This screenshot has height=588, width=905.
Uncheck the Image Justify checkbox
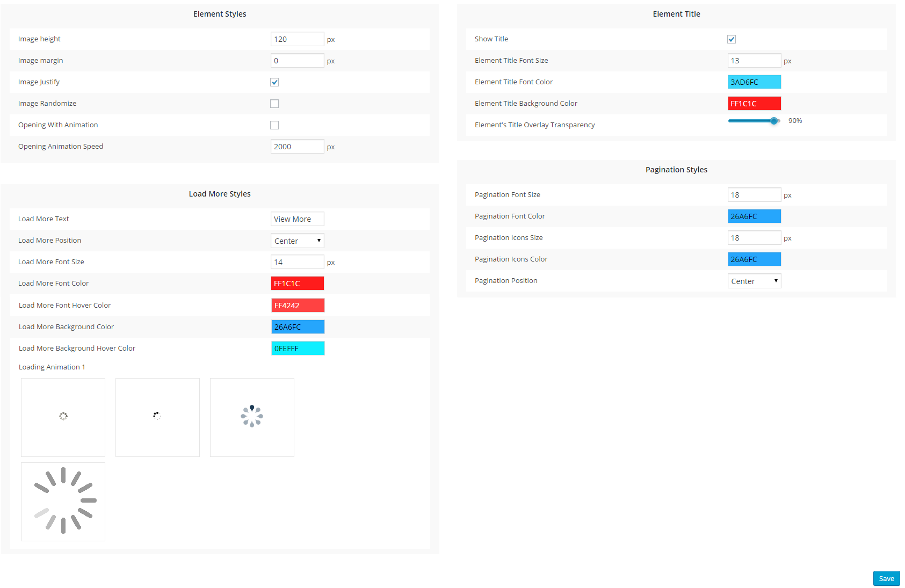(x=274, y=82)
